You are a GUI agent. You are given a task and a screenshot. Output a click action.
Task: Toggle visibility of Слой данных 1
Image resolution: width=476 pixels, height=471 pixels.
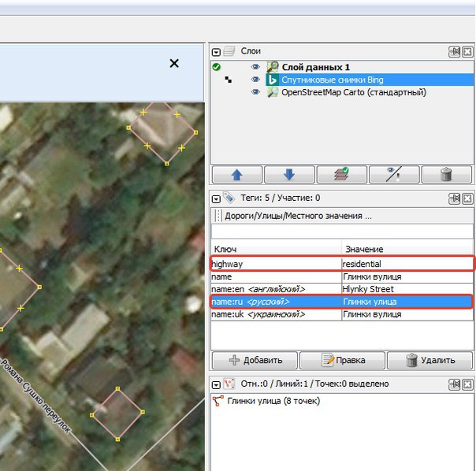(255, 67)
